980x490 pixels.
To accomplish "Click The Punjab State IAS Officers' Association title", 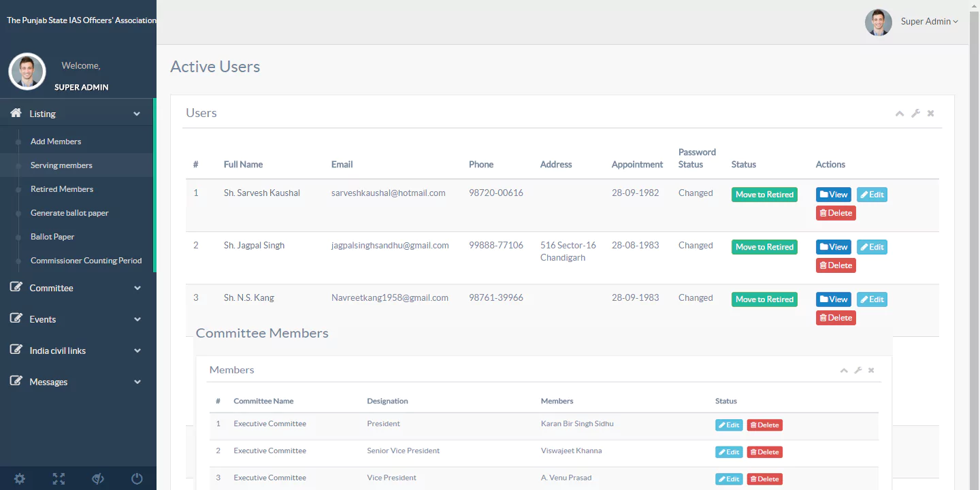I will pos(82,20).
